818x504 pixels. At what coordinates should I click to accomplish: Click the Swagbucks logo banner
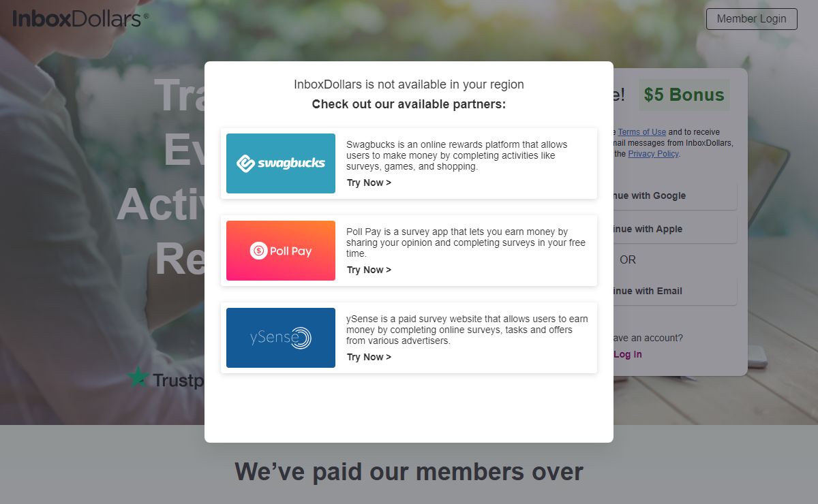click(281, 163)
